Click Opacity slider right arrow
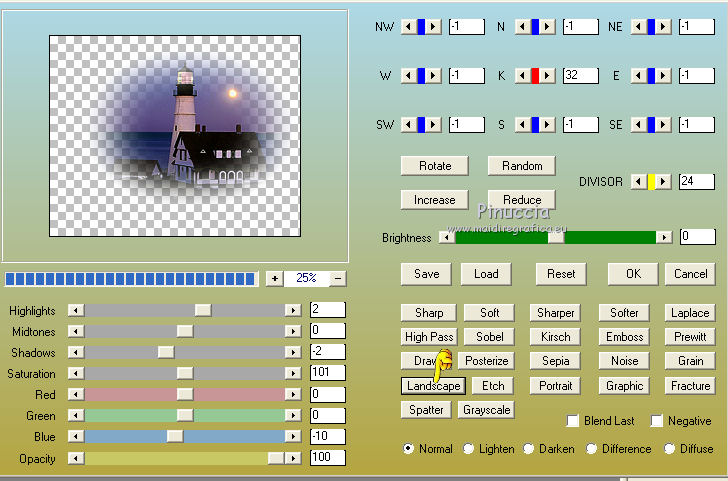This screenshot has height=481, width=728. tap(293, 458)
